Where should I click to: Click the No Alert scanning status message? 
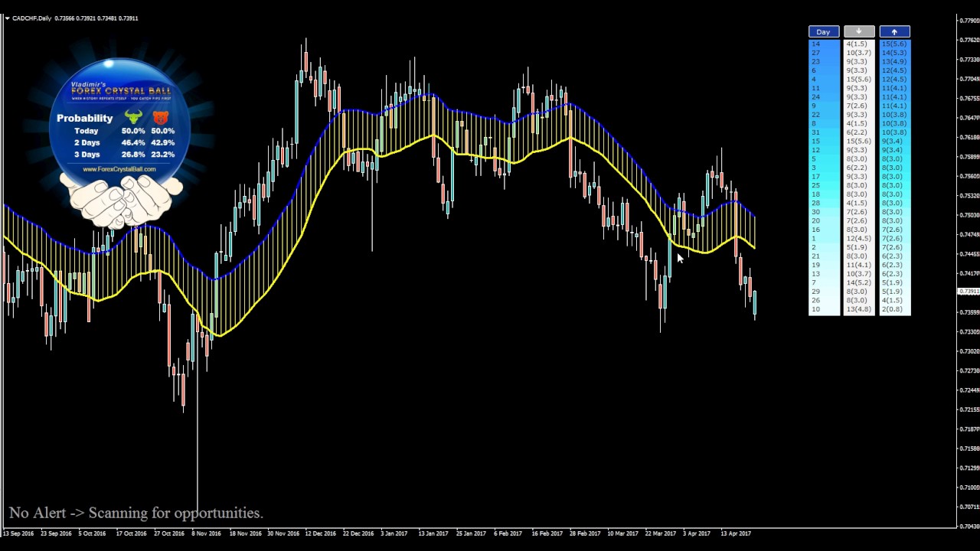[x=136, y=513]
